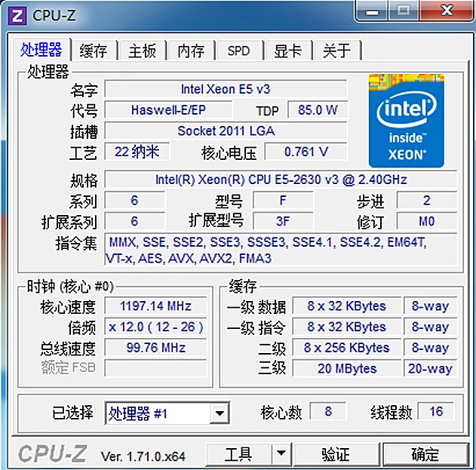Click the Socket 2011 LGA field
The width and height of the screenshot is (476, 470).
tap(226, 131)
